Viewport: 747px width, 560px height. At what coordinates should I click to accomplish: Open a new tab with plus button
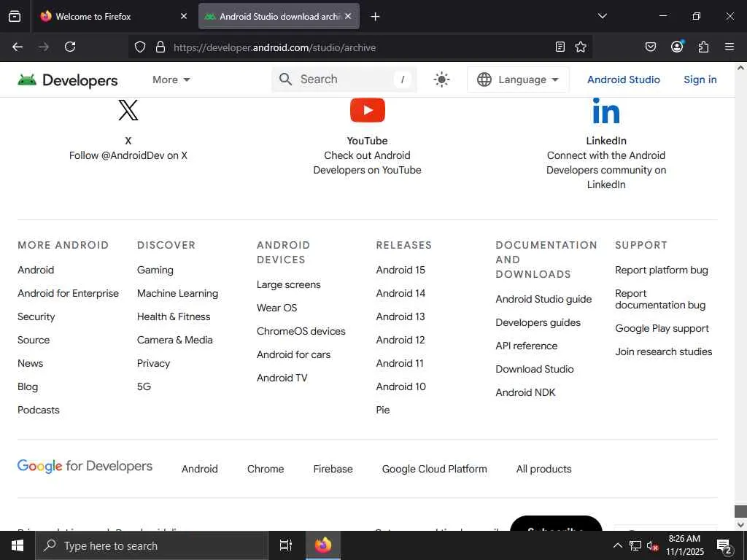coord(376,17)
